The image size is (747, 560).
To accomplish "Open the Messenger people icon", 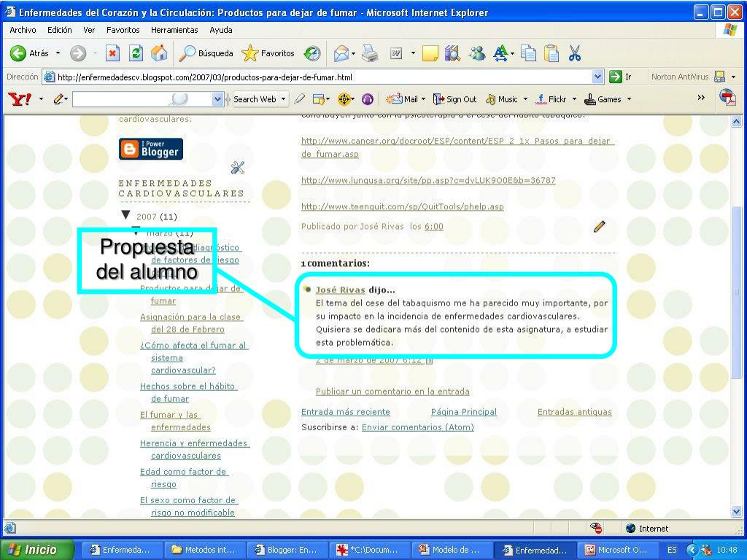I will tap(476, 53).
